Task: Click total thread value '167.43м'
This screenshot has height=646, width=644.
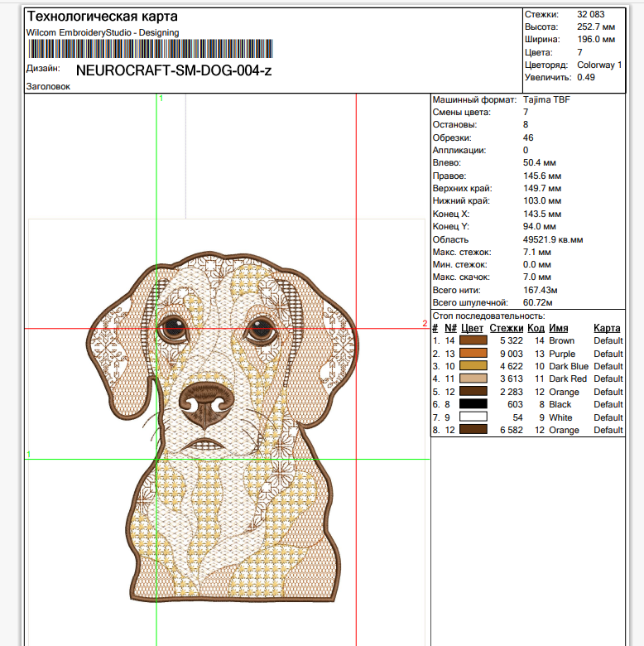Action: pyautogui.click(x=541, y=291)
